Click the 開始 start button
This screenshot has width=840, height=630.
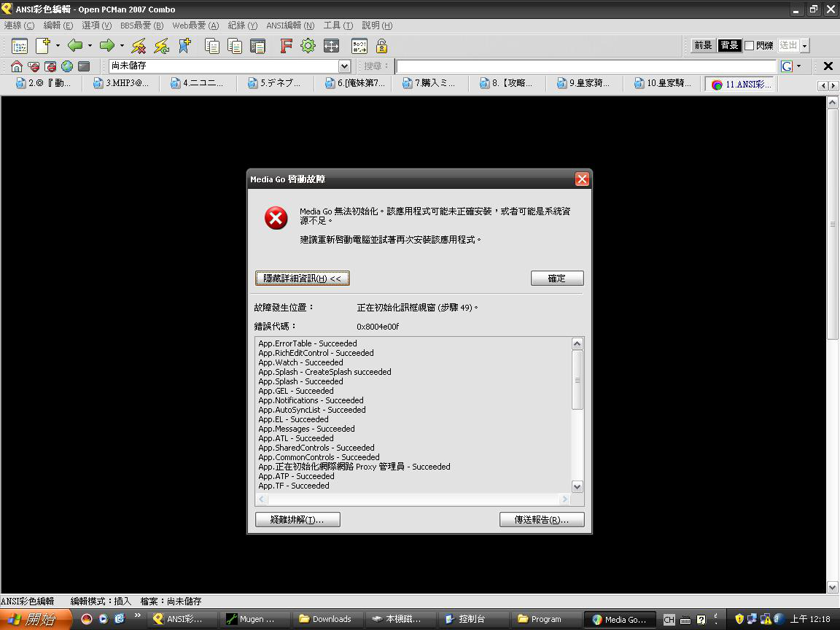[35, 619]
